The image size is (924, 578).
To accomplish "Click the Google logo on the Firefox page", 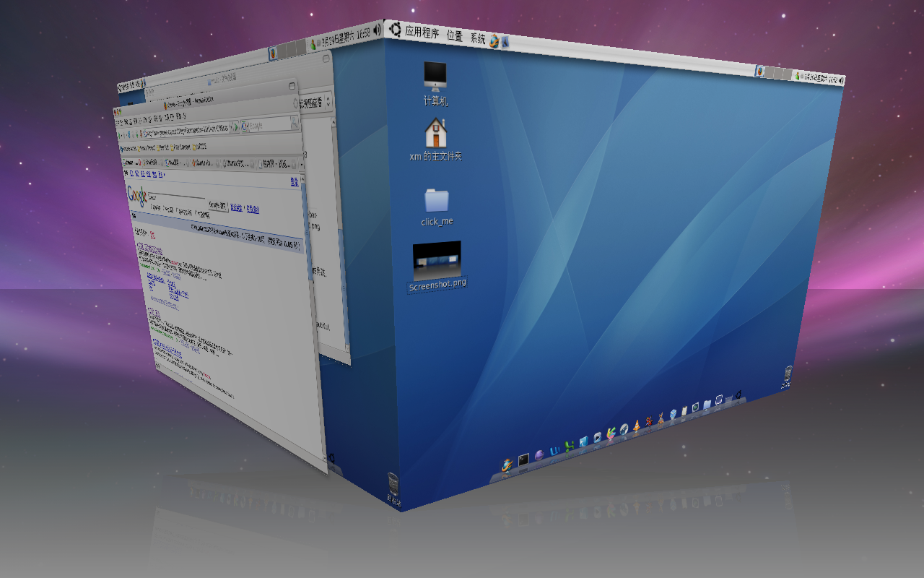I will click(137, 196).
